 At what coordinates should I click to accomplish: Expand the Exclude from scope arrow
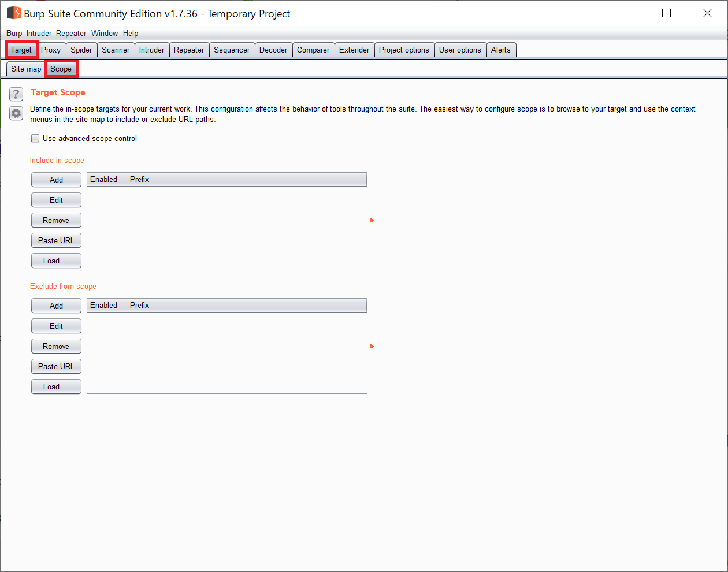[372, 346]
